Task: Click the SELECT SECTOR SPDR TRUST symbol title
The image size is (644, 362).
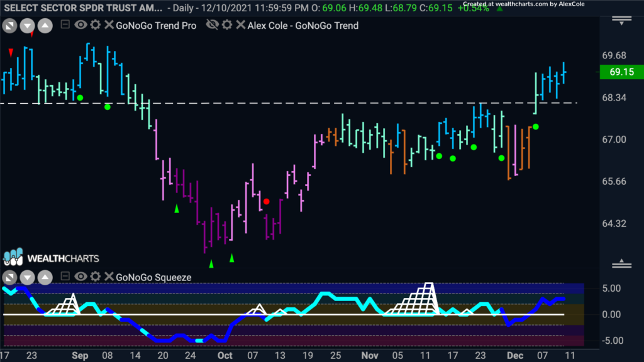Action: coord(84,8)
